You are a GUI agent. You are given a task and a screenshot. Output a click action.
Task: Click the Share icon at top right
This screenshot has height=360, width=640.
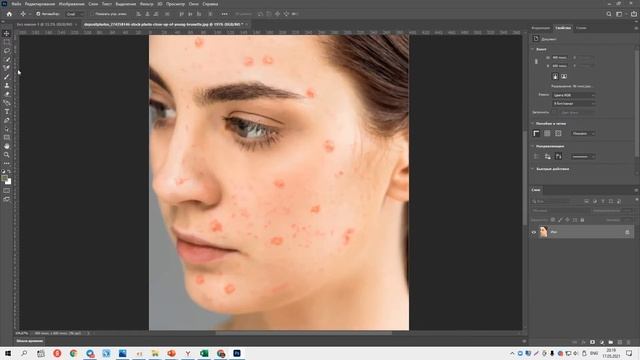click(x=633, y=14)
